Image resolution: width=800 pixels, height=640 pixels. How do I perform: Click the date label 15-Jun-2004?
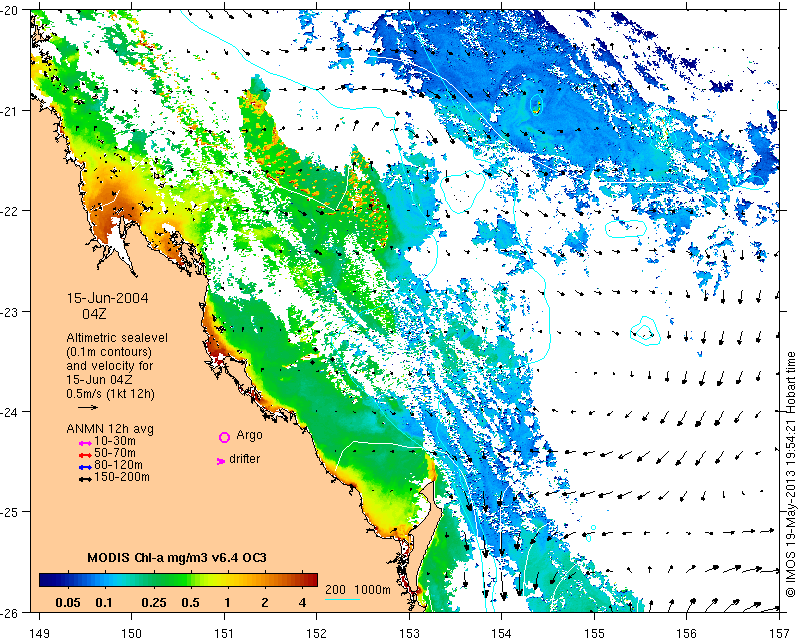(108, 298)
